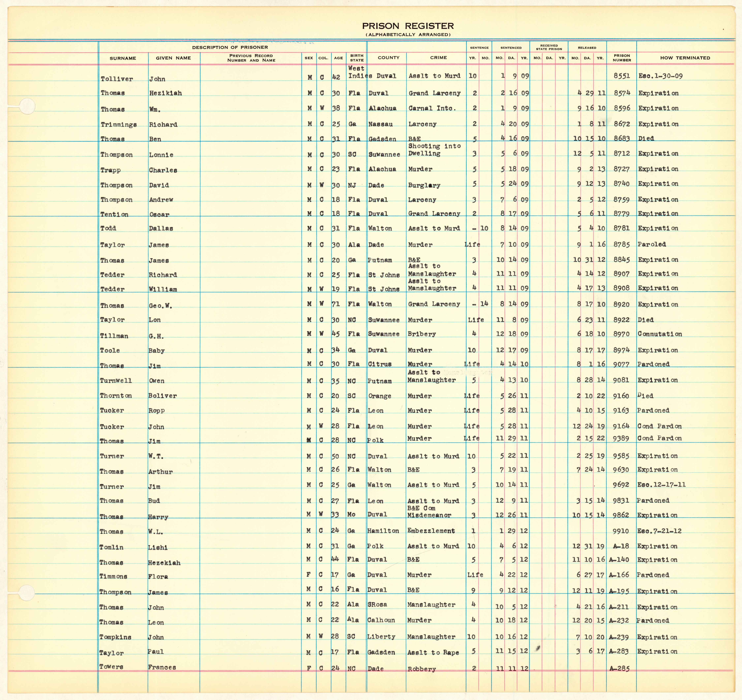The width and height of the screenshot is (742, 700).
Task: Click county Liberty
Action: [x=381, y=637]
